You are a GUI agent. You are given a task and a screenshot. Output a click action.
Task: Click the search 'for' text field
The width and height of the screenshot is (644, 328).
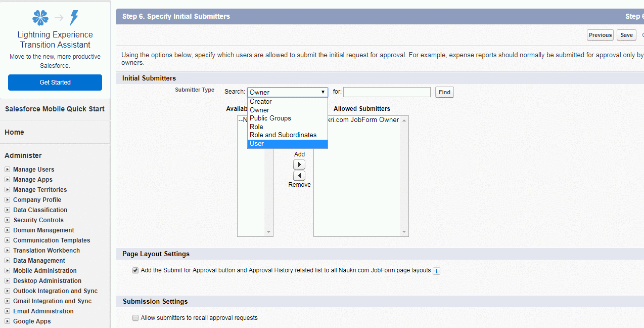[387, 92]
